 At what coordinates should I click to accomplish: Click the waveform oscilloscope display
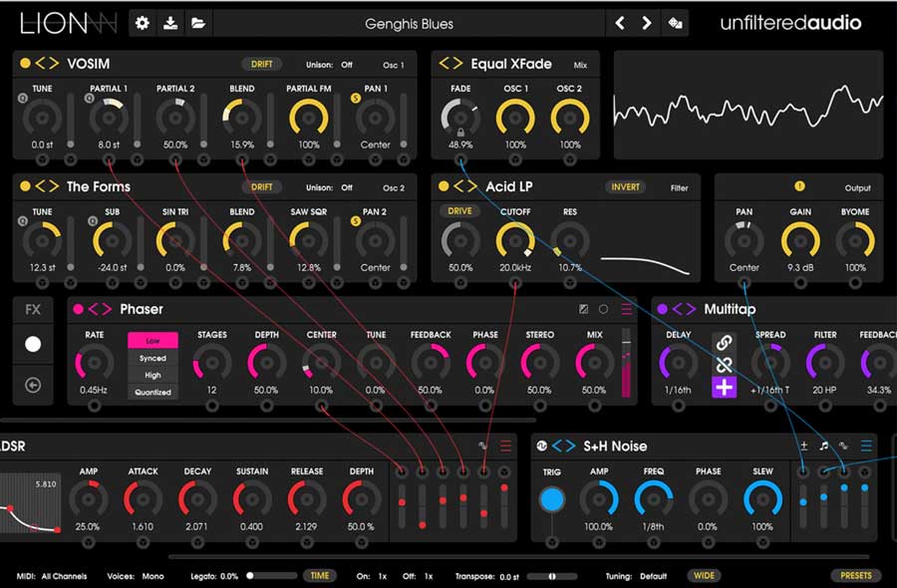(748, 105)
